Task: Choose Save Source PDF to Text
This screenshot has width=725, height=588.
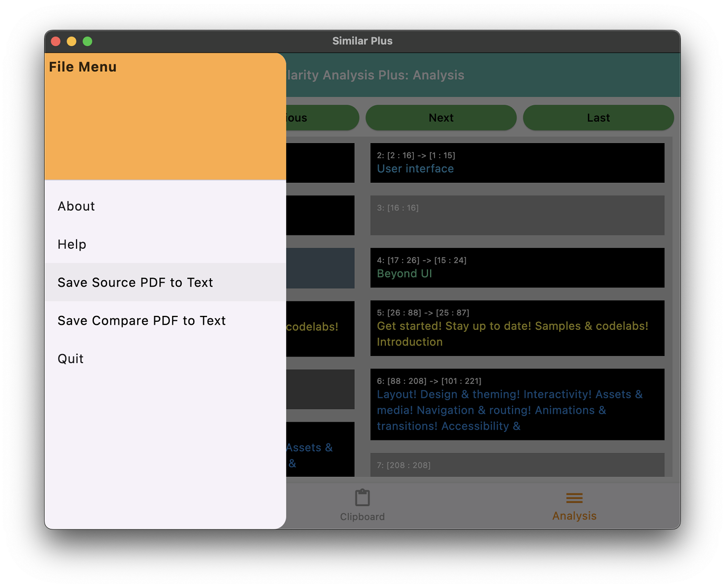Action: pyautogui.click(x=165, y=283)
